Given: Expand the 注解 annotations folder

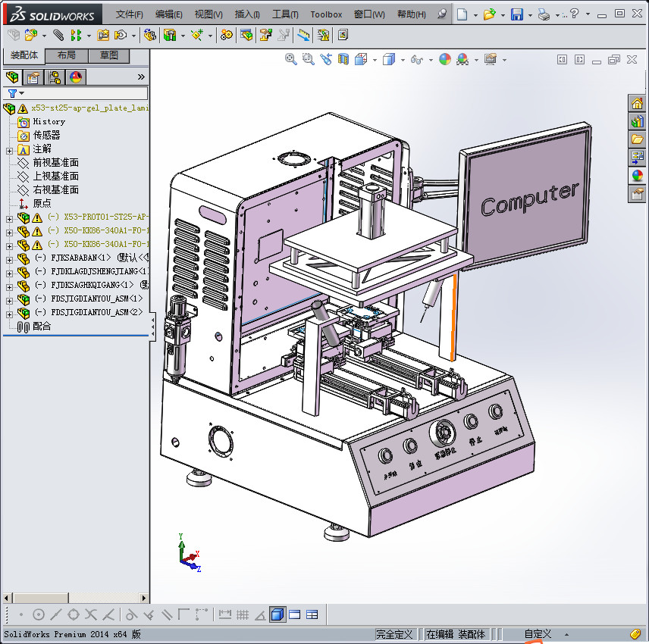Looking at the screenshot, I should click(x=9, y=149).
